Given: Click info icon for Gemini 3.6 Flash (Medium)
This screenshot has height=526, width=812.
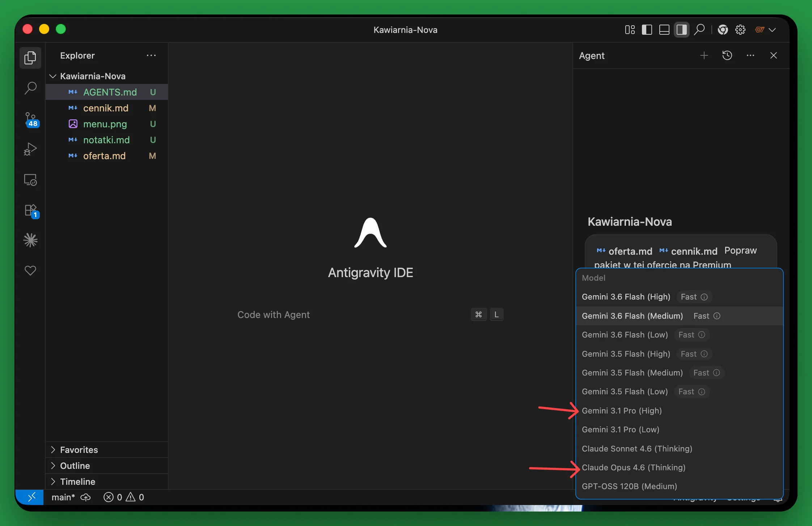Looking at the screenshot, I should click(717, 316).
